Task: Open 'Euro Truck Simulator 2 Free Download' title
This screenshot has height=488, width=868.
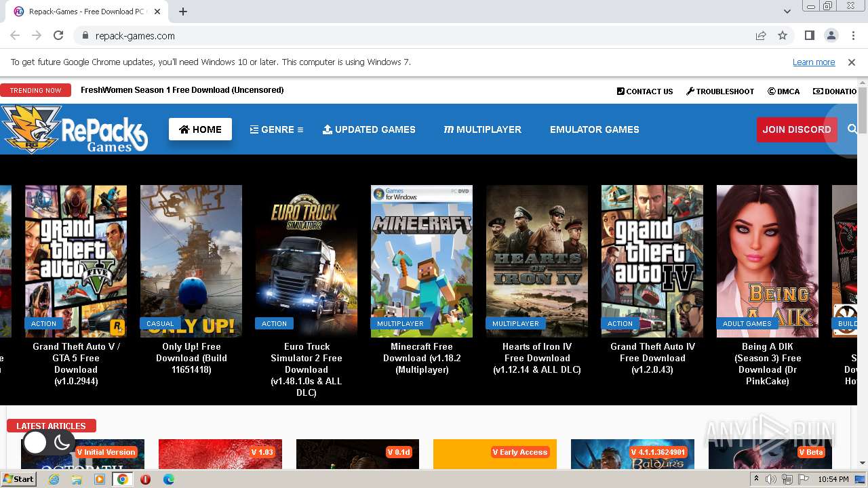Action: click(x=307, y=369)
